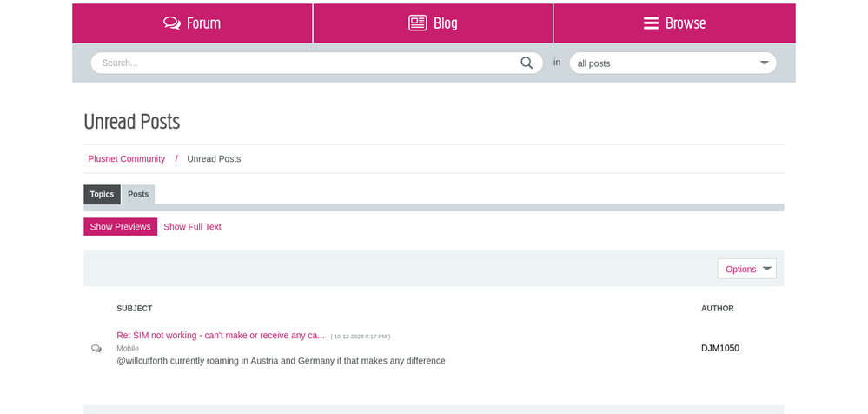Click the SUBJECT column header
Image resolution: width=868 pixels, height=414 pixels.
pyautogui.click(x=135, y=309)
